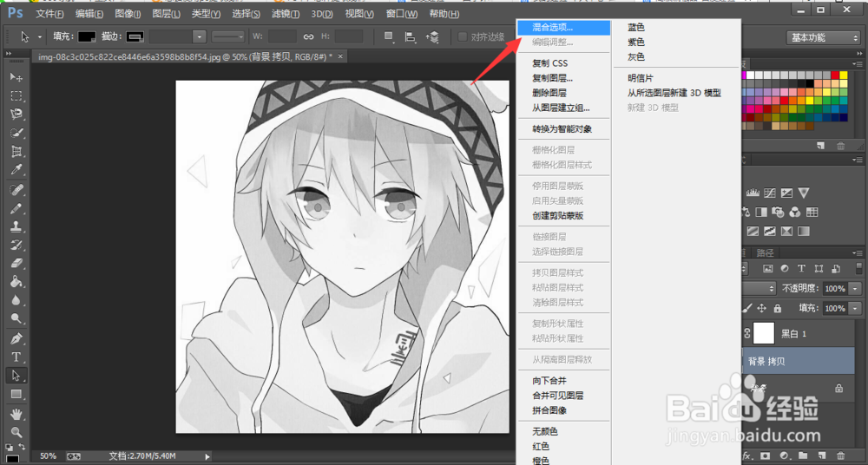Viewport: 868px width, 465px height.
Task: Select the Pen tool
Action: pyautogui.click(x=16, y=338)
